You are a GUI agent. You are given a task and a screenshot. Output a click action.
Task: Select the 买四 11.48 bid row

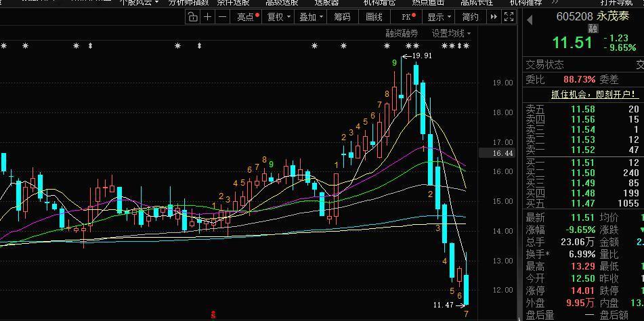(x=583, y=193)
